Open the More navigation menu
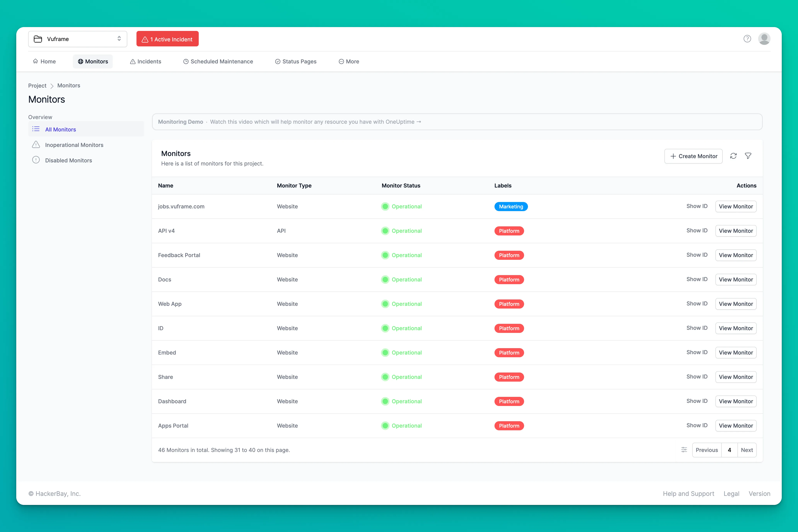The width and height of the screenshot is (798, 532). pos(349,61)
